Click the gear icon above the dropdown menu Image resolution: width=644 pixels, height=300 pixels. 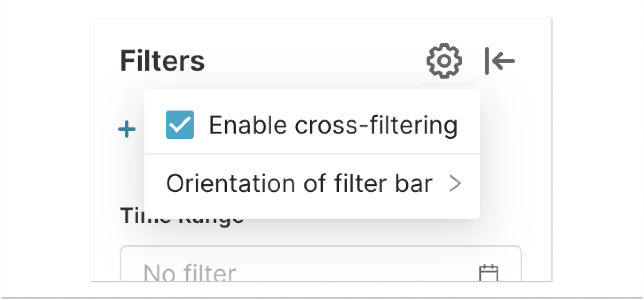point(444,61)
